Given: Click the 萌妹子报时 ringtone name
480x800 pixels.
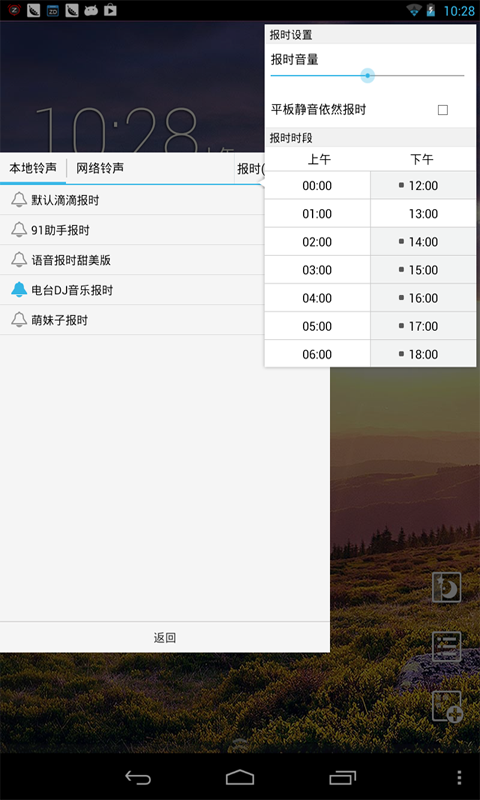Looking at the screenshot, I should point(60,320).
